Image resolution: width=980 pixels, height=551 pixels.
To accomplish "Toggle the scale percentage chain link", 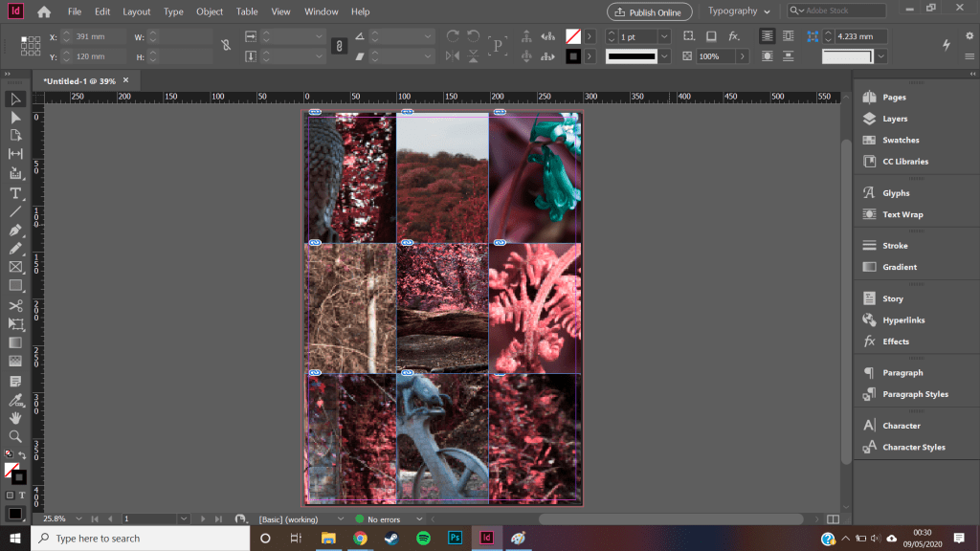I will [339, 45].
